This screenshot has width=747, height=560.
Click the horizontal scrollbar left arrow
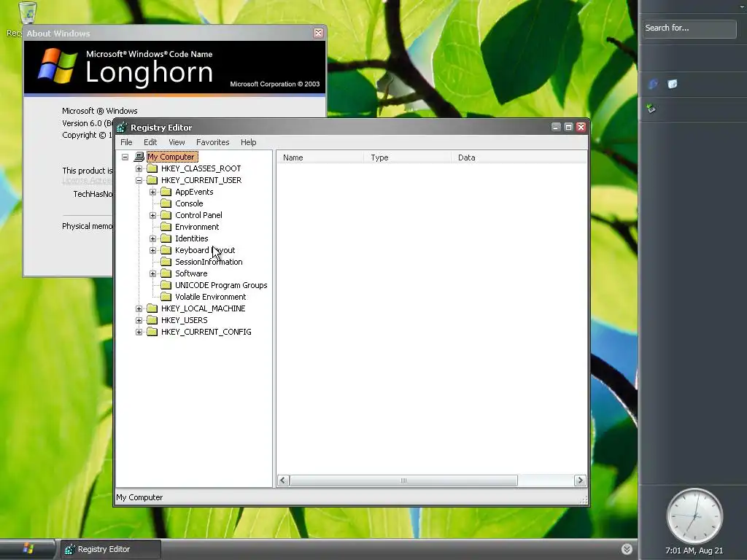click(283, 480)
